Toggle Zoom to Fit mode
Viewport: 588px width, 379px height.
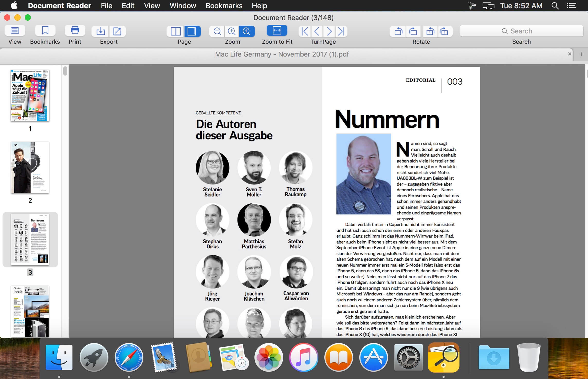coord(277,31)
